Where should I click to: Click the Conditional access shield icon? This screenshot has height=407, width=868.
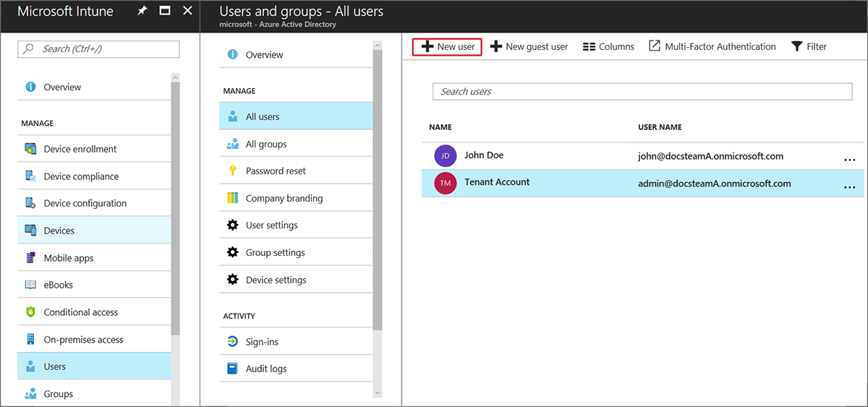point(30,312)
